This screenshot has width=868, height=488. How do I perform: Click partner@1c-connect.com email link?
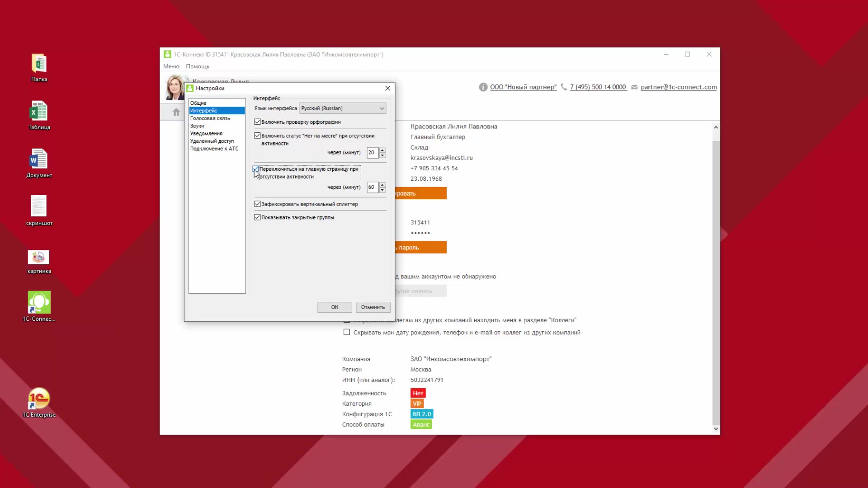(x=679, y=87)
